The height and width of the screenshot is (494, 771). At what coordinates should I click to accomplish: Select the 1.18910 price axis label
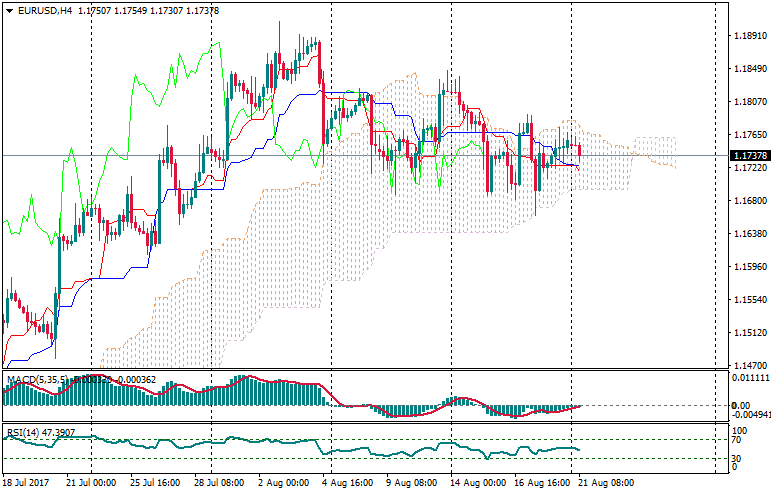pos(745,36)
